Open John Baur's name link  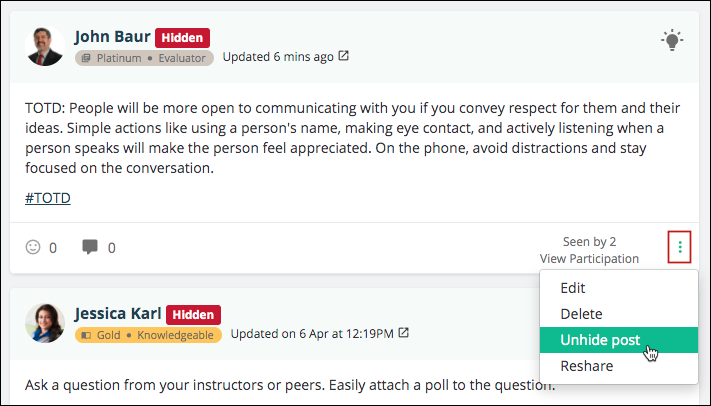(x=112, y=37)
